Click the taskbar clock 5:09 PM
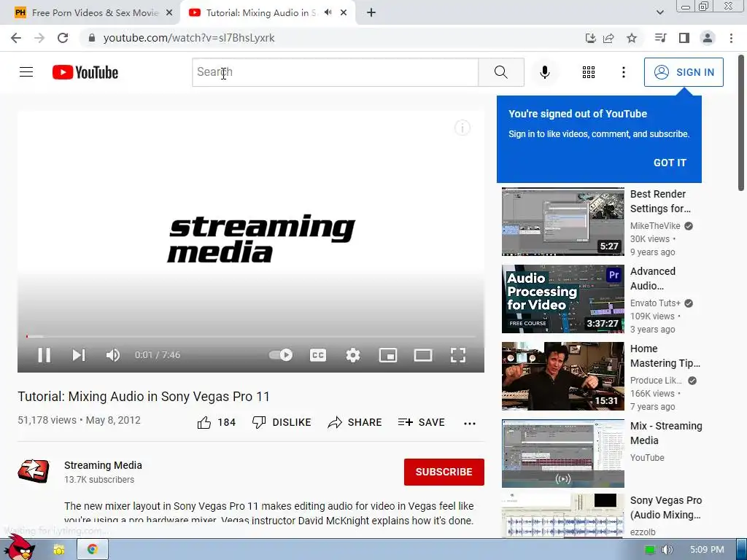The image size is (747, 560). (707, 550)
